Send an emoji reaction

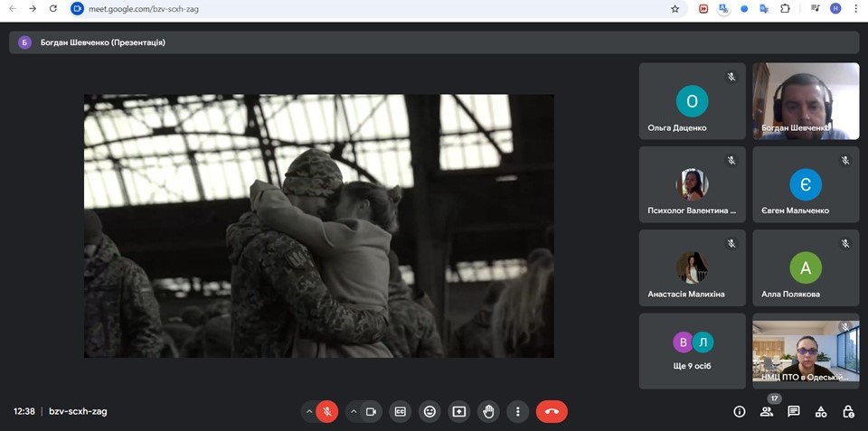coord(429,411)
